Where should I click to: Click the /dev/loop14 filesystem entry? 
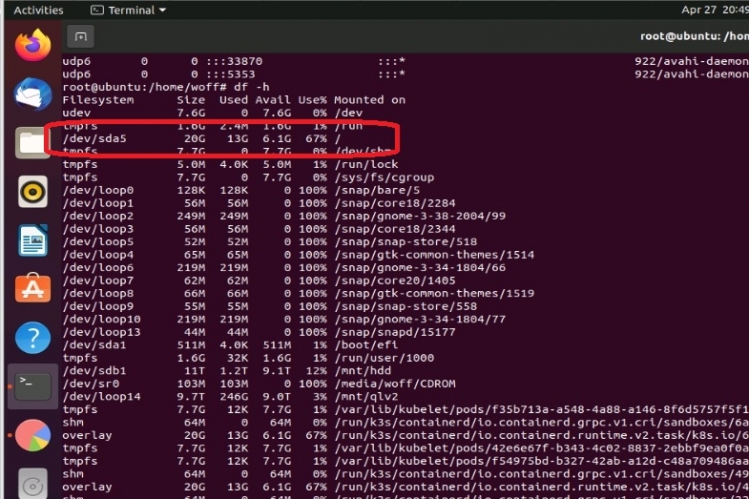tap(101, 396)
